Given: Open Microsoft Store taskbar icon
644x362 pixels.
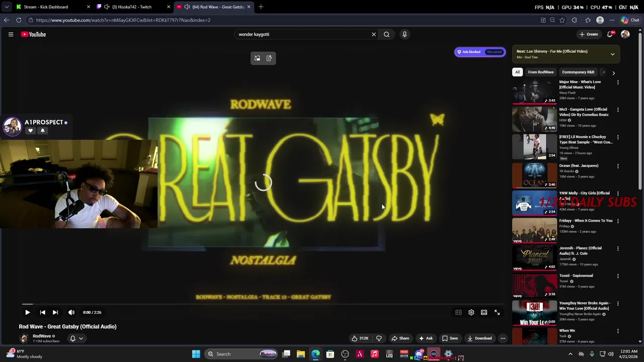Looking at the screenshot, I should [x=330, y=354].
